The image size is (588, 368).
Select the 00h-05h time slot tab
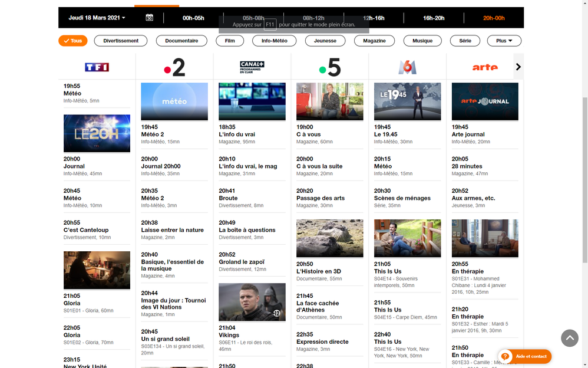tap(193, 18)
